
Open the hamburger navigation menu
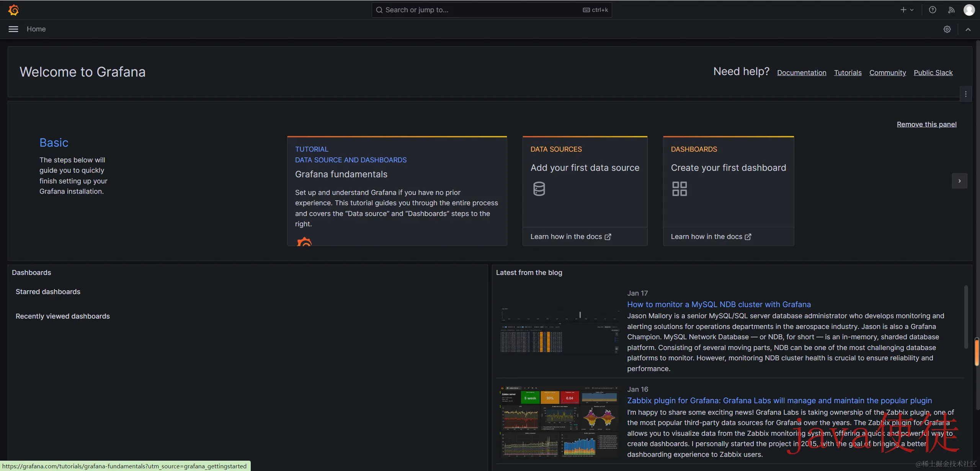point(13,29)
